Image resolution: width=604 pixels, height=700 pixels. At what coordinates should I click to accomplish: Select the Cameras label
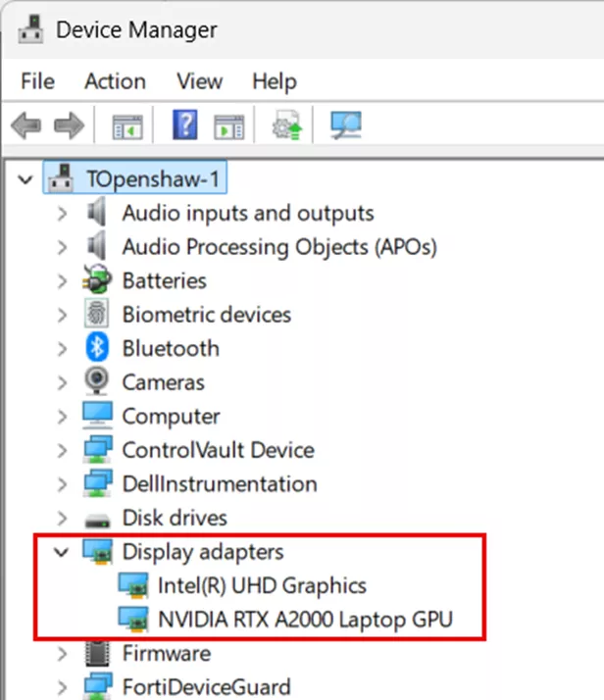tap(164, 382)
